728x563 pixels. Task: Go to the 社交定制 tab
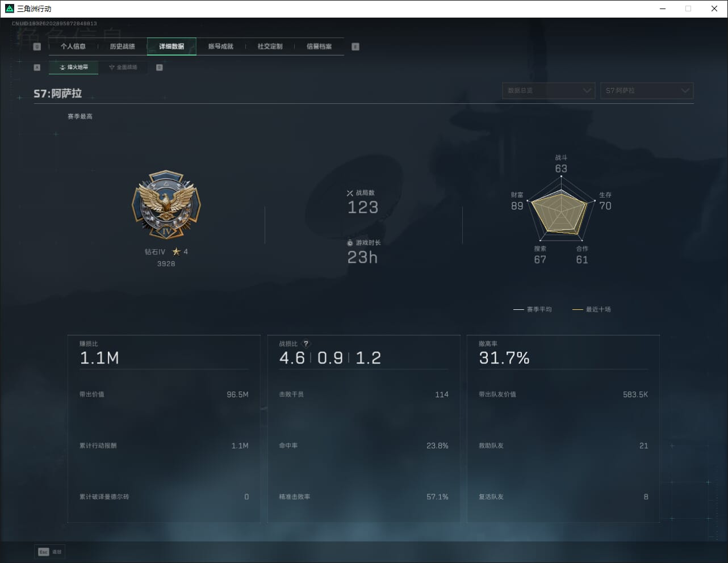coord(270,47)
